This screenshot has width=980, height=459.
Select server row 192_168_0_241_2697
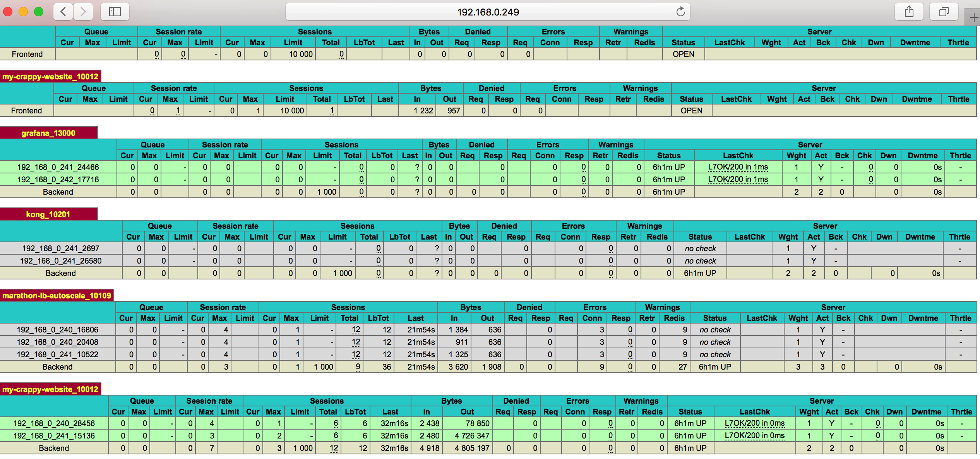[x=61, y=248]
